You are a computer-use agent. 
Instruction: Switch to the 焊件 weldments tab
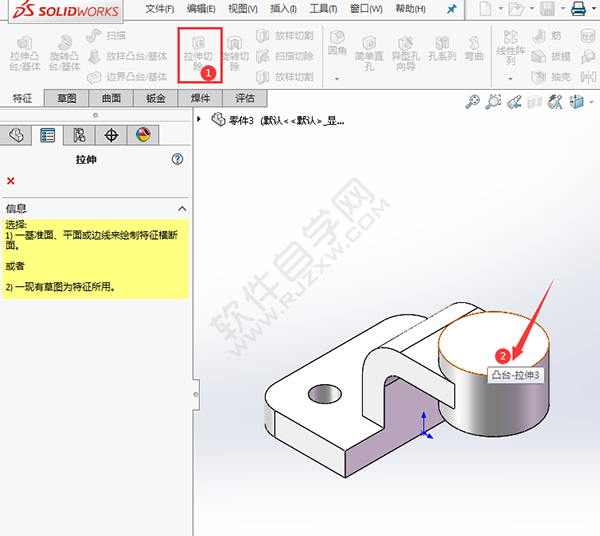200,98
